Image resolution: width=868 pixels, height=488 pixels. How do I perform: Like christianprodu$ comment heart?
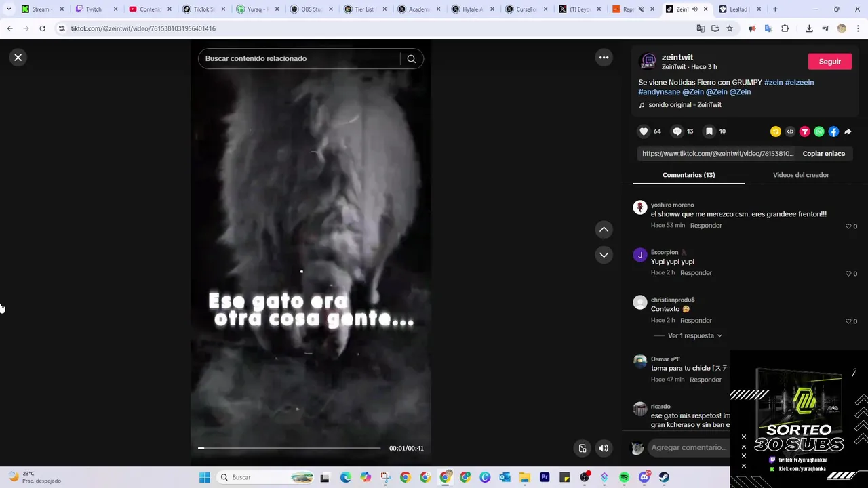848,321
